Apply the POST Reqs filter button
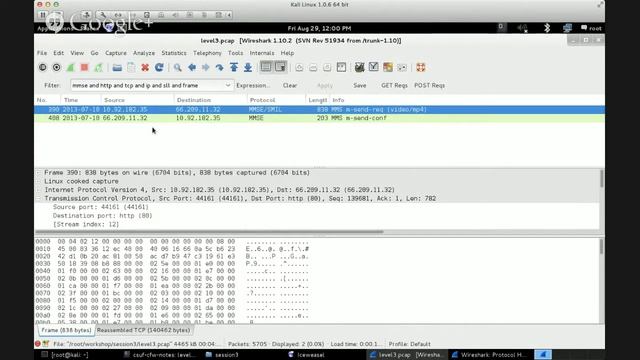 [429, 85]
